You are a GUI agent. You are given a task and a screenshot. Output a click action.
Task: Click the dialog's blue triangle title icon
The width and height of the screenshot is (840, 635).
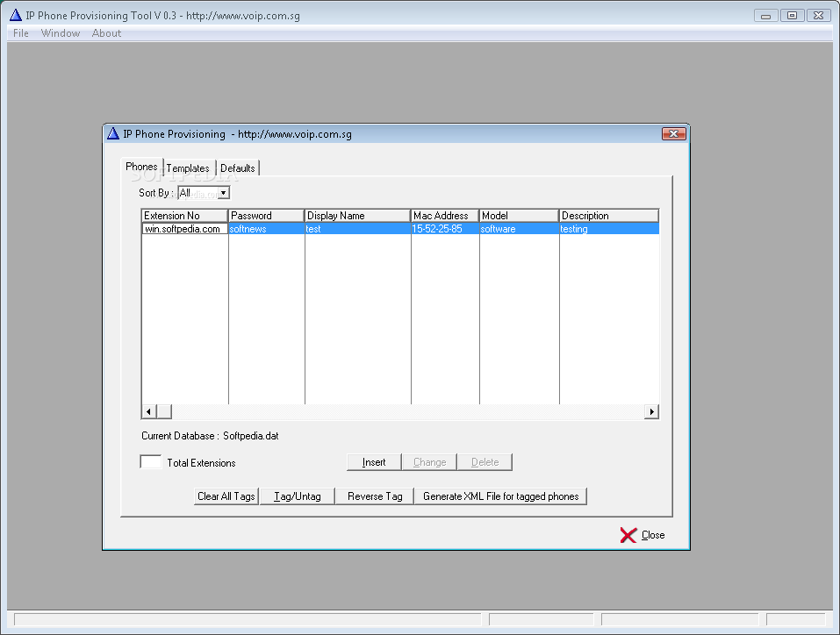(x=113, y=134)
